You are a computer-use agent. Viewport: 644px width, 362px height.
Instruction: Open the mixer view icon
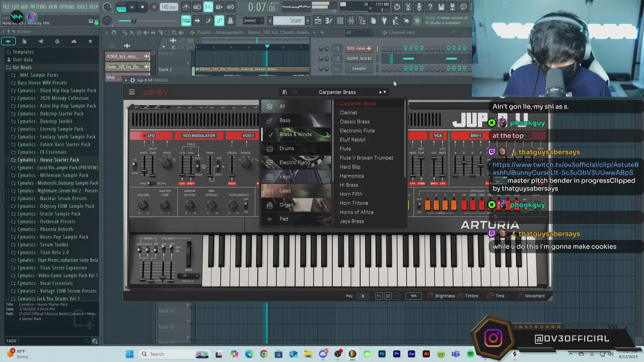coord(351,21)
